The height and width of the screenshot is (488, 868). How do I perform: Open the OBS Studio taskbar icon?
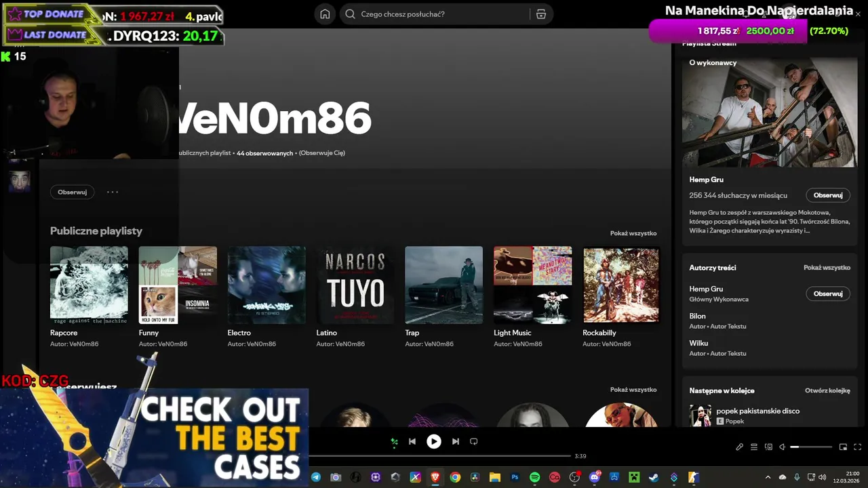click(574, 477)
